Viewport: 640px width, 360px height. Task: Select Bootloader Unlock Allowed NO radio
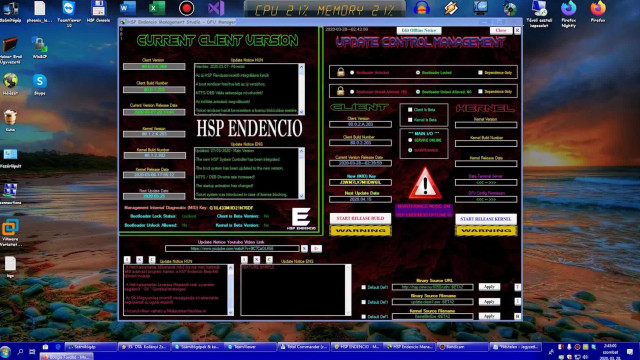(418, 92)
